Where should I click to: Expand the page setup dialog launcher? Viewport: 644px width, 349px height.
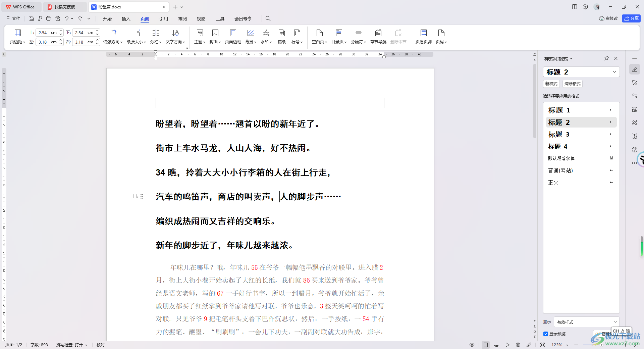click(x=187, y=48)
